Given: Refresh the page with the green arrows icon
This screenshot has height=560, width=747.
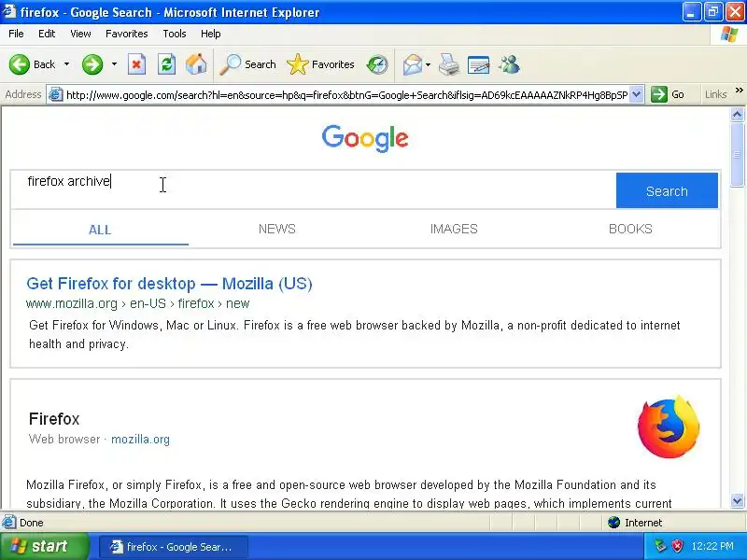Looking at the screenshot, I should [x=166, y=64].
